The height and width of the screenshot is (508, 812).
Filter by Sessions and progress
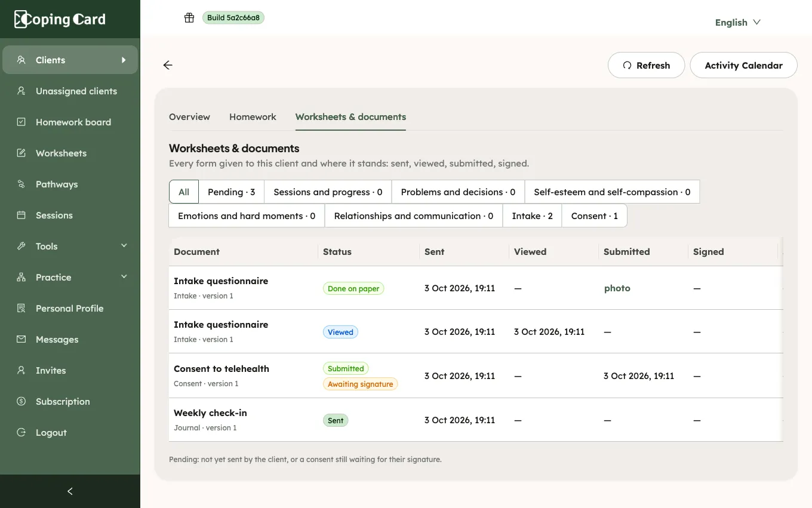tap(328, 192)
